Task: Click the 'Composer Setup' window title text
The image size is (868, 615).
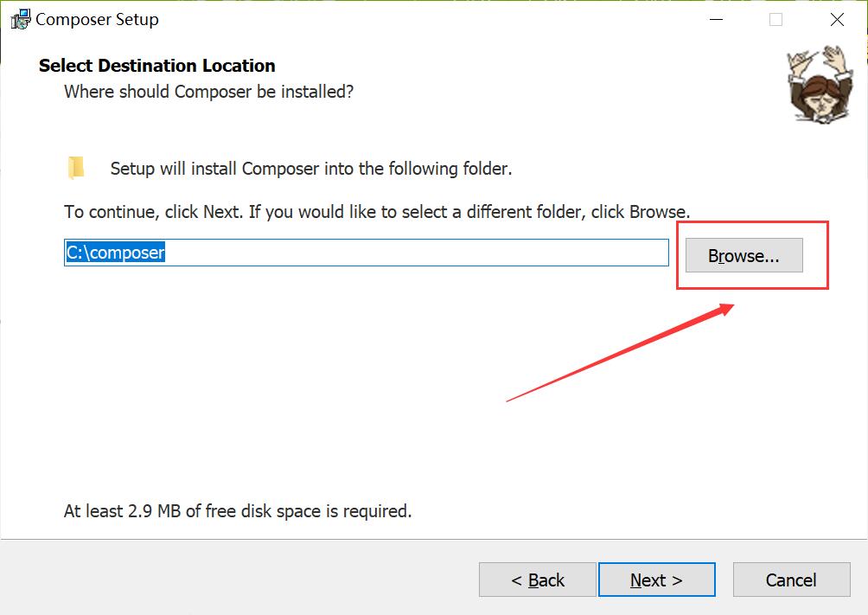Action: (x=97, y=19)
